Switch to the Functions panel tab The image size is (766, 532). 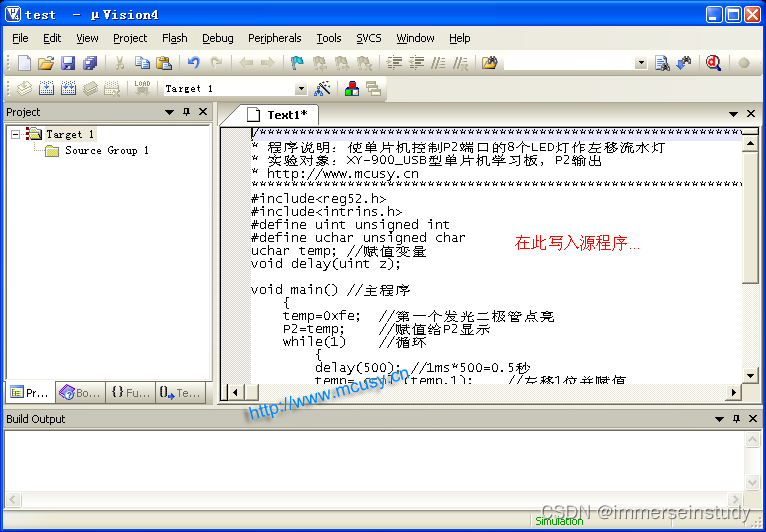tap(131, 392)
